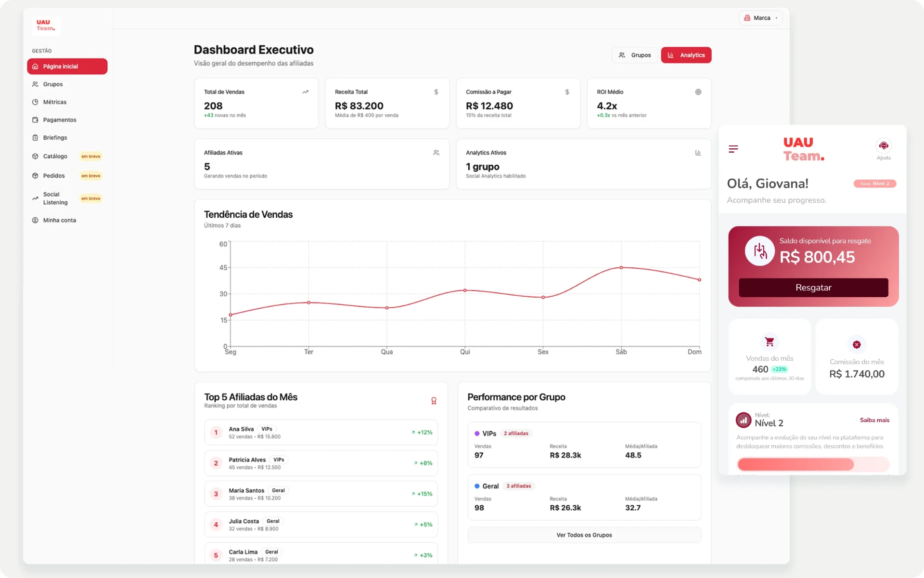Click the Qui data point on sales chart

pyautogui.click(x=465, y=290)
